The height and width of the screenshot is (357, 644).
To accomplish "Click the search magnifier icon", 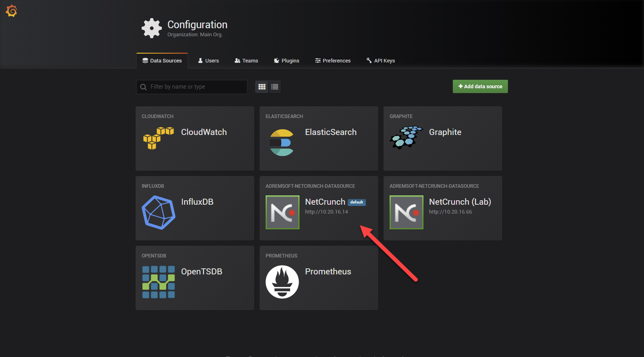I will (x=143, y=87).
